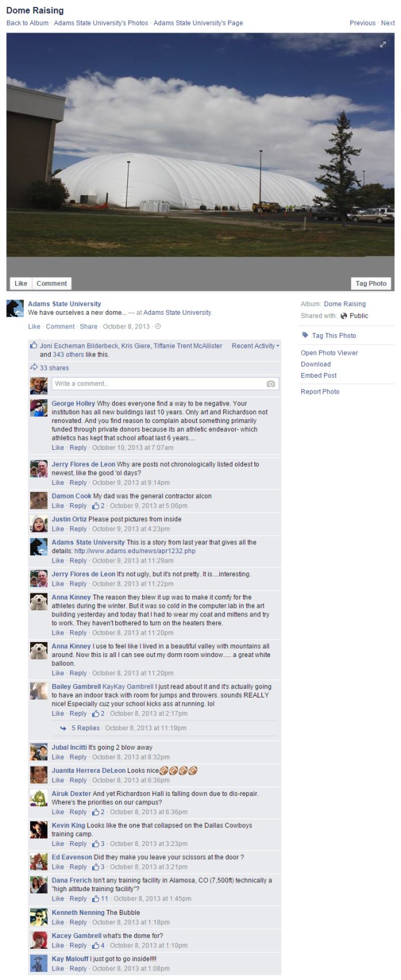Screen dimensions: 401x980
Task: Expand 5 Replies under Bailey Gambrell's comment
Action: click(85, 728)
